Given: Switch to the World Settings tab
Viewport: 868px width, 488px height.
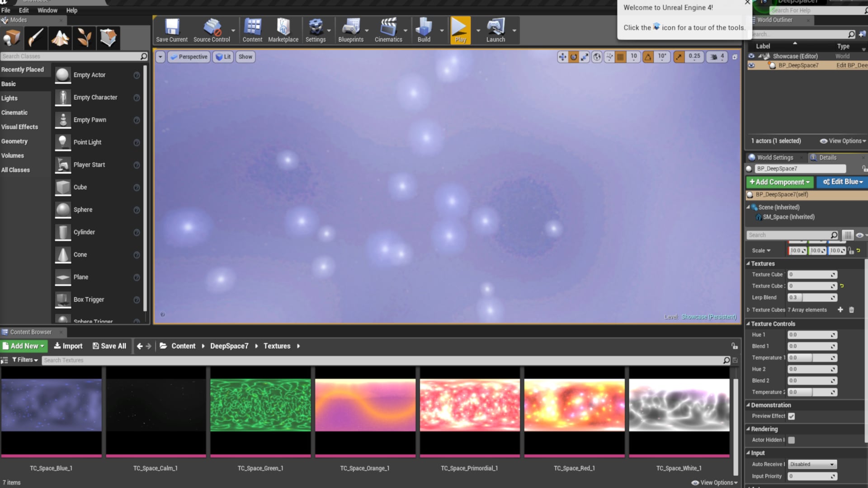Looking at the screenshot, I should coord(774,158).
